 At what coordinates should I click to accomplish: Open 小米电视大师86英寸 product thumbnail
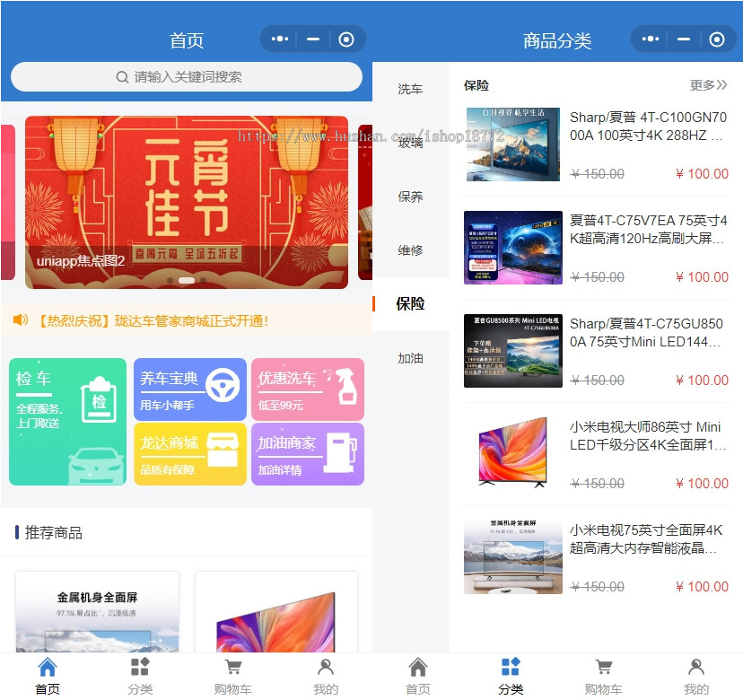513,453
